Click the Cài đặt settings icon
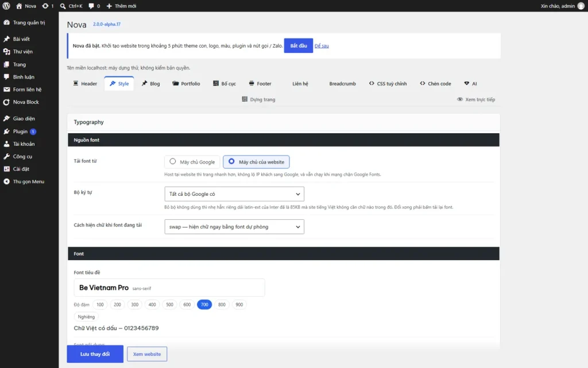 (7, 169)
